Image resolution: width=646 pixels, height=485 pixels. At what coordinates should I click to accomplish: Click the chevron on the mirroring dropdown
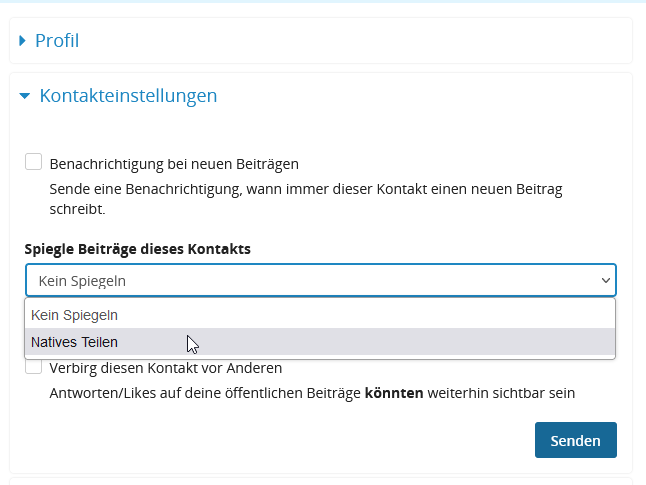(604, 281)
